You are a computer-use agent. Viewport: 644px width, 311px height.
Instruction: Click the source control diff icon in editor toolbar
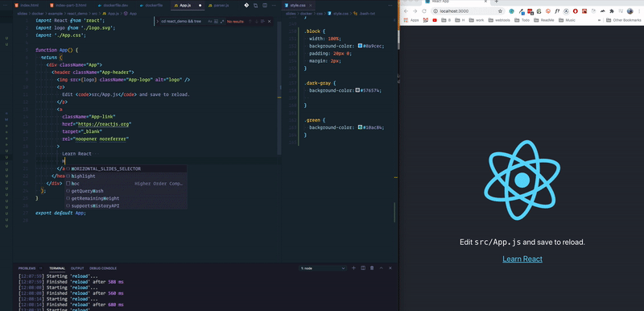246,6
